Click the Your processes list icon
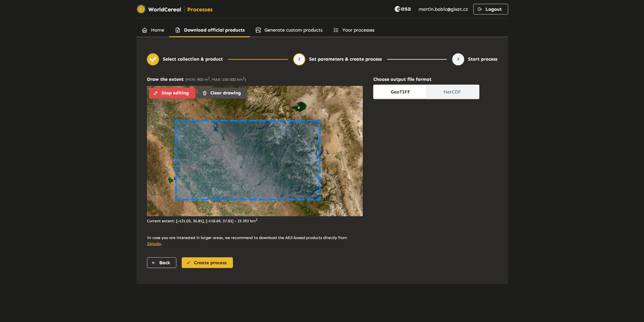This screenshot has height=322, width=644. point(336,30)
